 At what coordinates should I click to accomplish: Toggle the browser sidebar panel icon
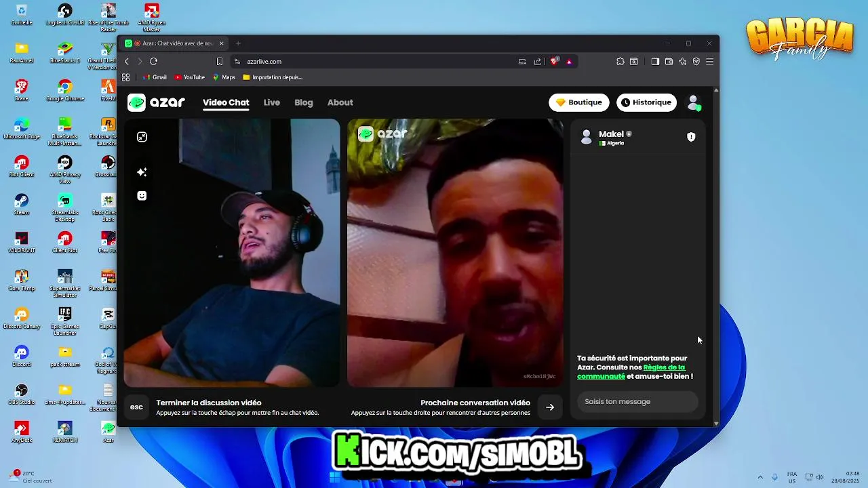click(x=655, y=61)
